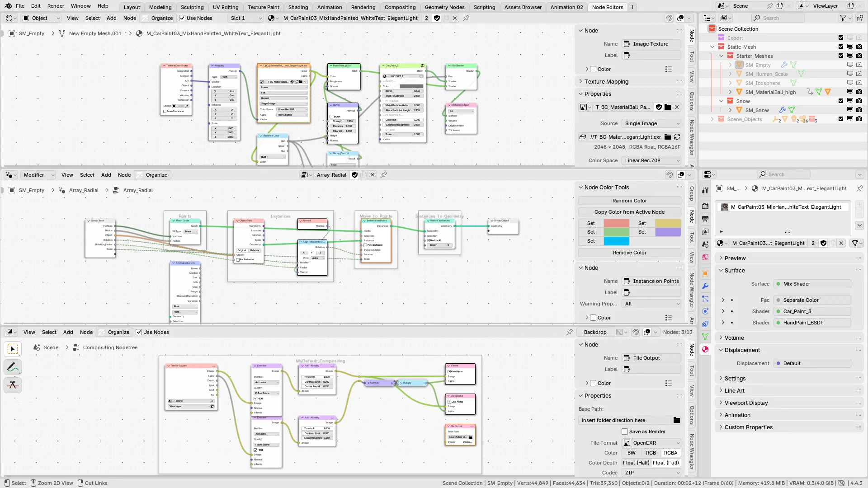Open the Particles properties tab
Image resolution: width=868 pixels, height=488 pixels.
705,299
